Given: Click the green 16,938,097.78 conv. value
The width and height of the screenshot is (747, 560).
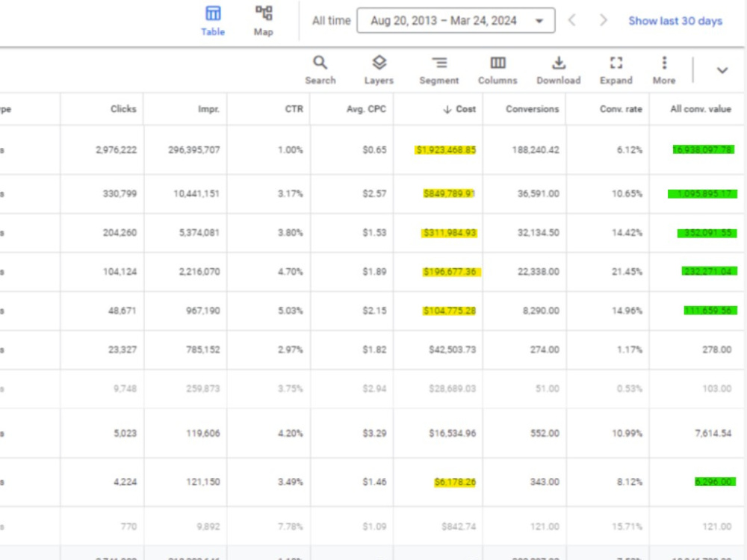Looking at the screenshot, I should pyautogui.click(x=703, y=150).
